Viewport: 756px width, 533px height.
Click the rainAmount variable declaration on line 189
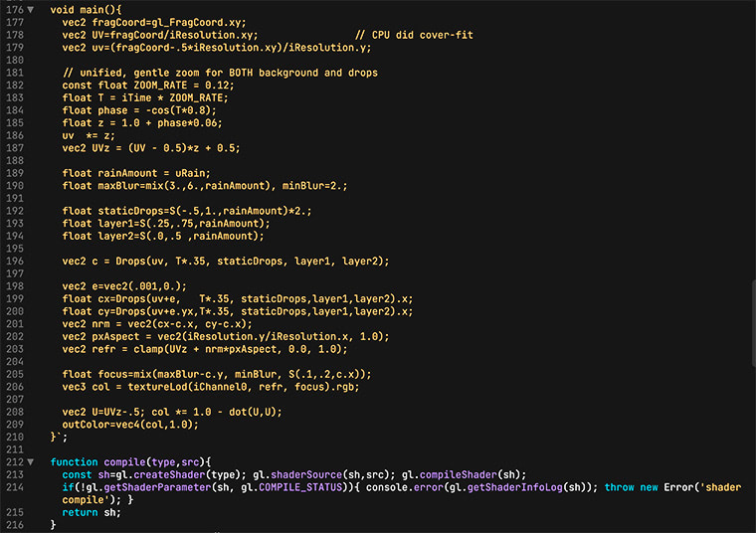click(x=133, y=173)
